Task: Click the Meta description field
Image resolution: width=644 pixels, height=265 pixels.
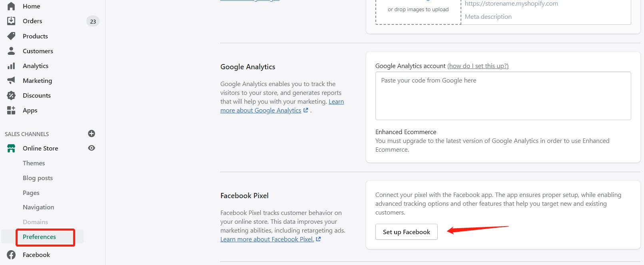Action: [x=546, y=16]
